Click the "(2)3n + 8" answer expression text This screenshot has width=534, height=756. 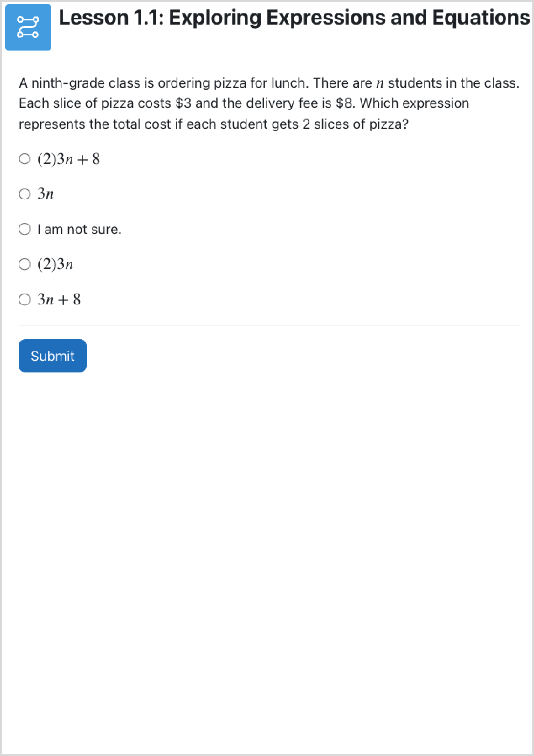(x=69, y=159)
